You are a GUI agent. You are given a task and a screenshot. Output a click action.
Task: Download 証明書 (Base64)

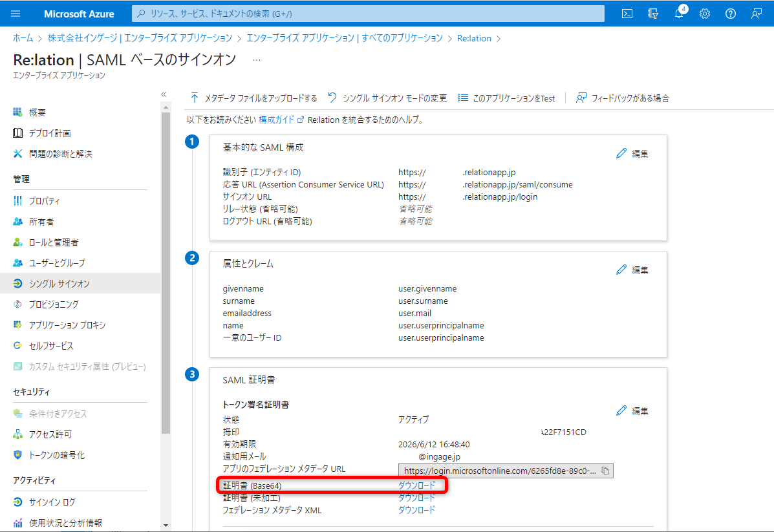point(417,485)
